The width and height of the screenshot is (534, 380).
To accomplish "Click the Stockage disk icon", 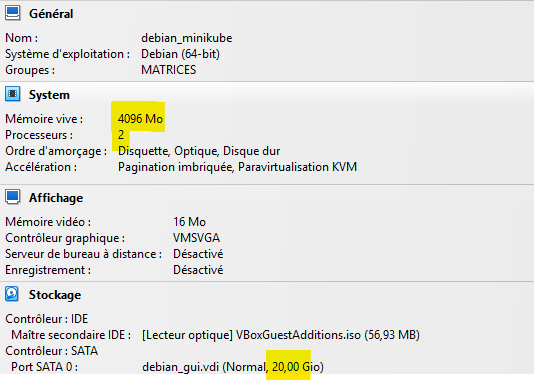I will 13,294.
